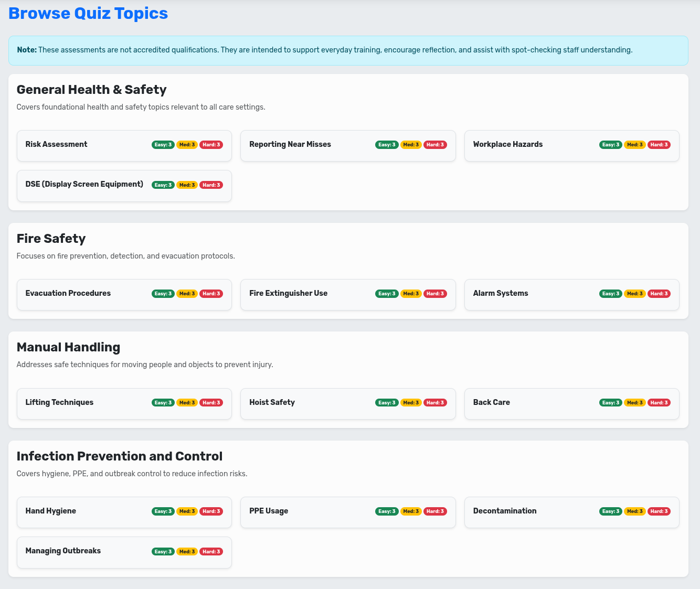Select the Back Care topic card
700x589 pixels.
tap(492, 403)
